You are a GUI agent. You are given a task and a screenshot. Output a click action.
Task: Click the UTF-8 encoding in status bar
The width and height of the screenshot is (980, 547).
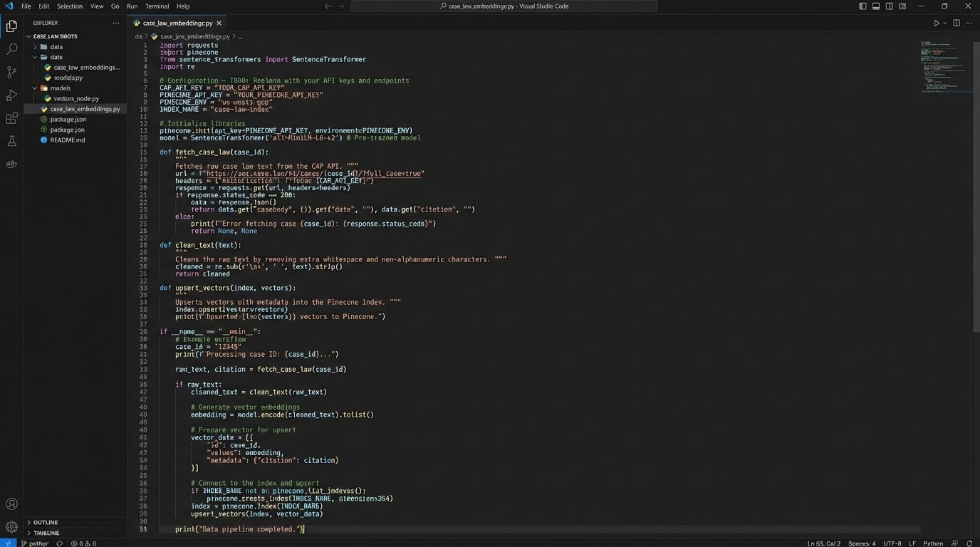(x=892, y=543)
